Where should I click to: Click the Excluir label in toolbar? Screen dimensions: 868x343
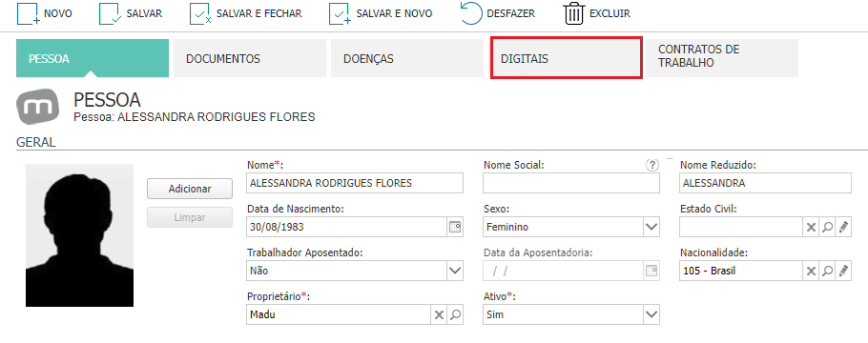[610, 14]
